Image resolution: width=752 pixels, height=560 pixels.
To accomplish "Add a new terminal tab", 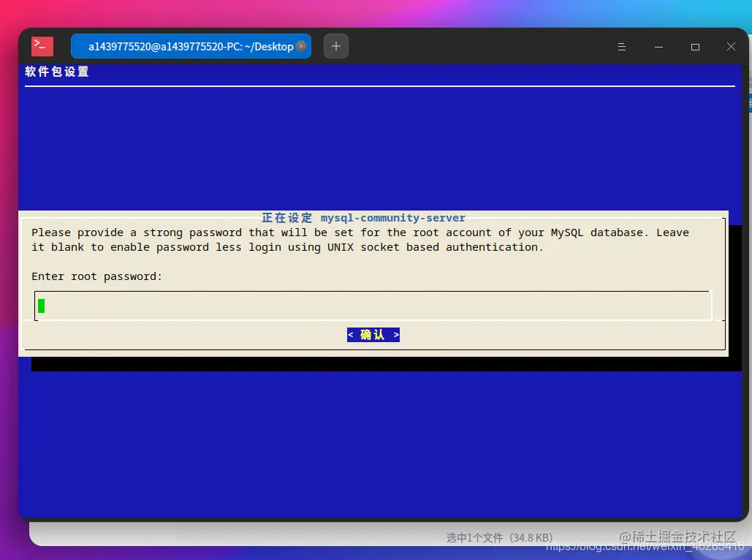I will [336, 47].
